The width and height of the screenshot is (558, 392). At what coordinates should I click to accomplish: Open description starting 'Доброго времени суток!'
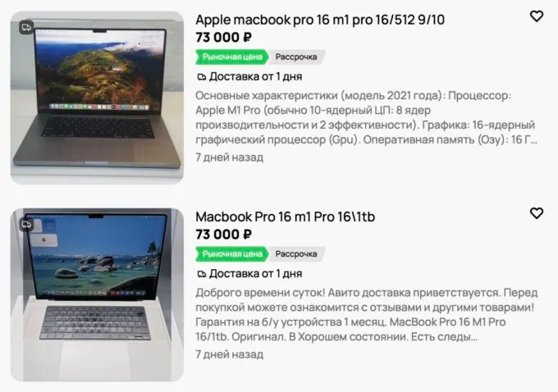point(367,315)
